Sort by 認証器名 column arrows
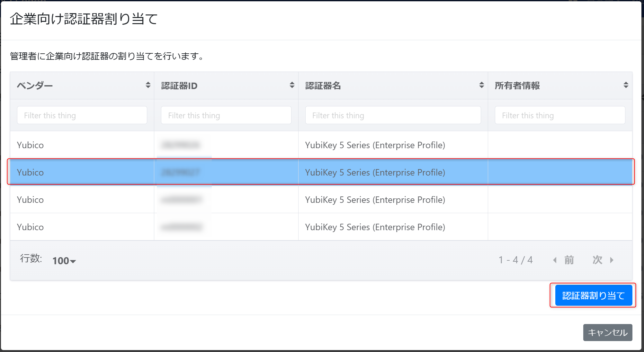Viewport: 644px width, 352px height. click(481, 85)
